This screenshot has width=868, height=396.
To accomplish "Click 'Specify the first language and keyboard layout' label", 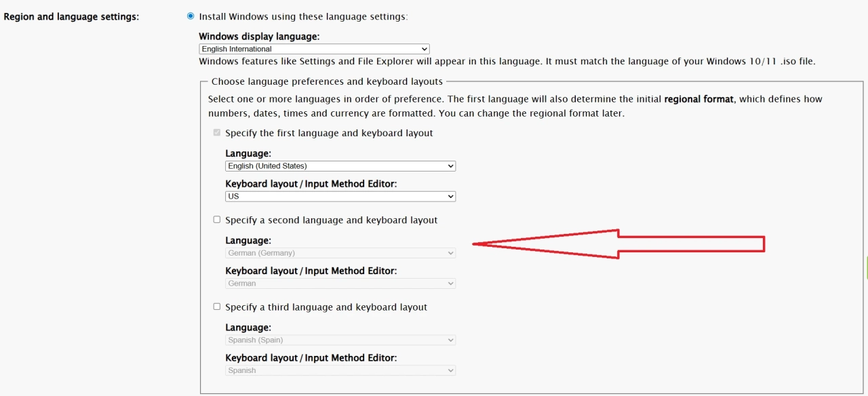I will 329,134.
